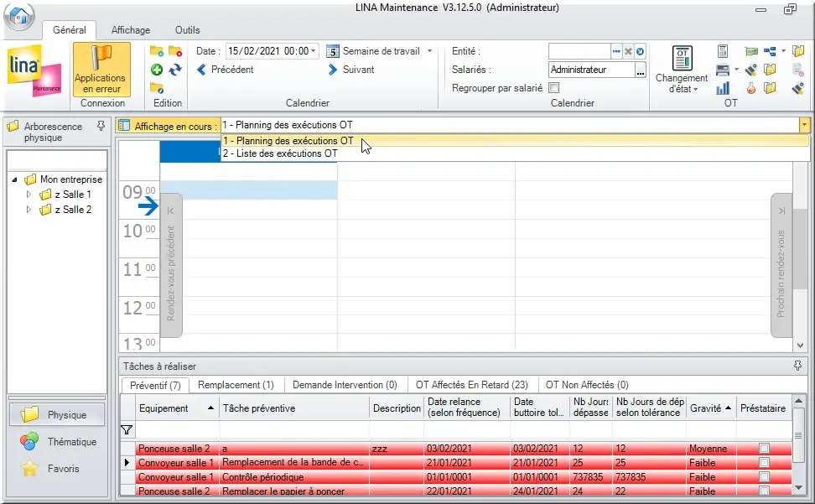
Task: Click the printer icon in OT group
Action: click(x=723, y=70)
